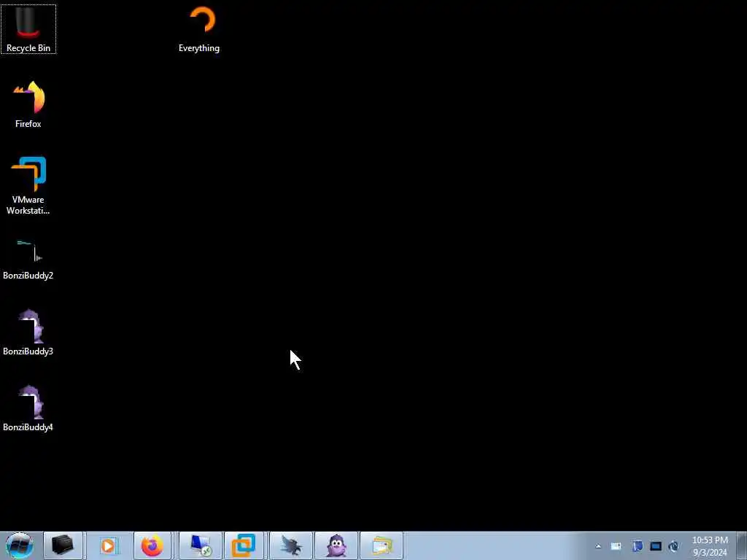Open the purple BonziBuddy taskbar icon

[336, 545]
